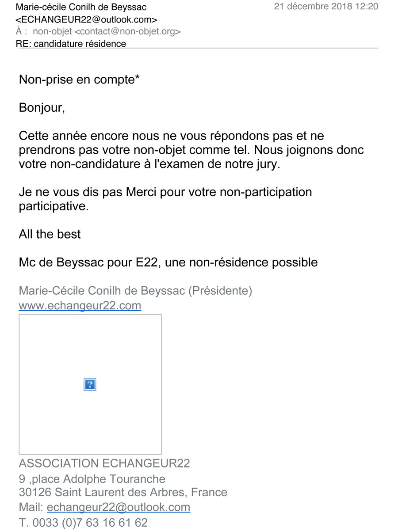Click the Bonjour greeting line
Viewport: 398px width, 532px height.
(x=42, y=108)
